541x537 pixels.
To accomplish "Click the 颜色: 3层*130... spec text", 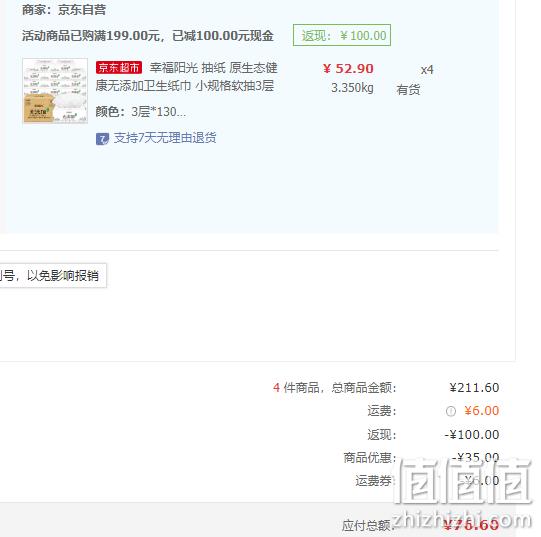I will [x=141, y=112].
